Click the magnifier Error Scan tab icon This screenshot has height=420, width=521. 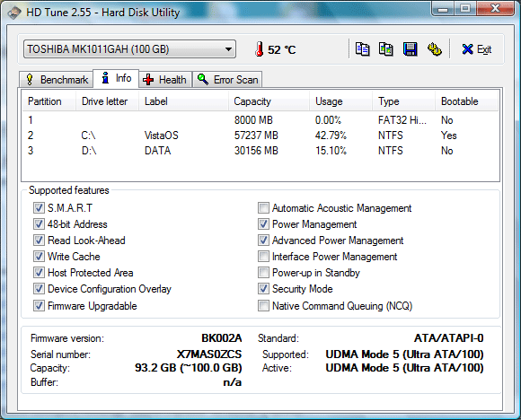(203, 79)
